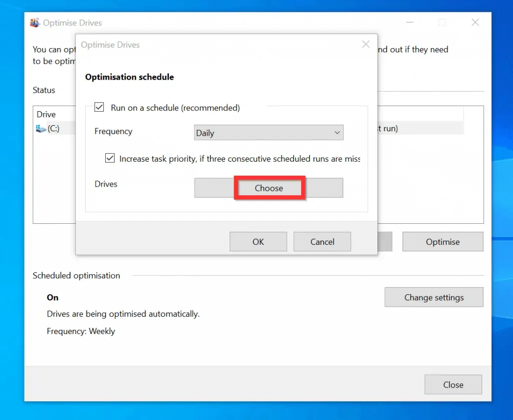Close the Optimisation schedule dialog
Image resolution: width=513 pixels, height=420 pixels.
366,44
